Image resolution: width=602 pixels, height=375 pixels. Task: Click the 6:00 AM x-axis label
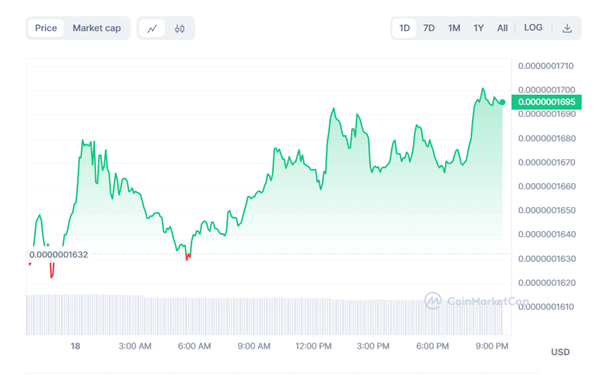pyautogui.click(x=194, y=346)
